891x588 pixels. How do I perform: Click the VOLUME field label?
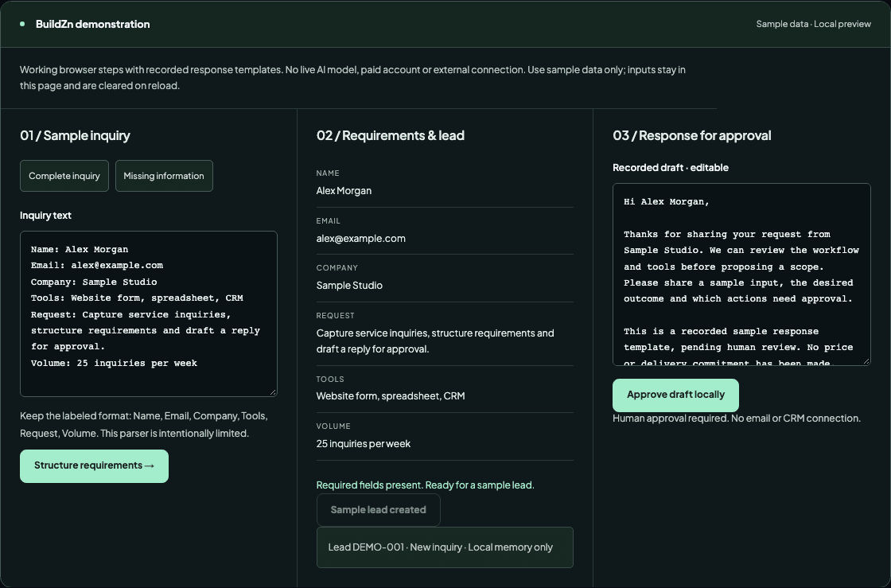(x=333, y=426)
